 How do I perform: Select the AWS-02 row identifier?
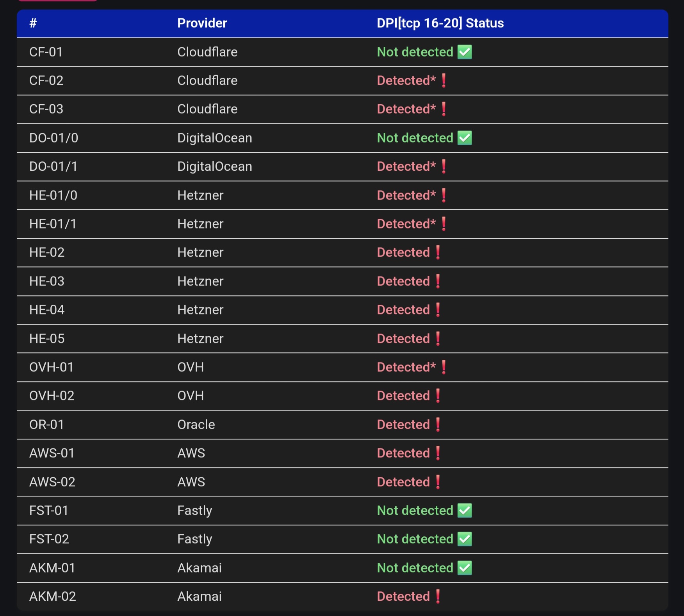pos(52,482)
